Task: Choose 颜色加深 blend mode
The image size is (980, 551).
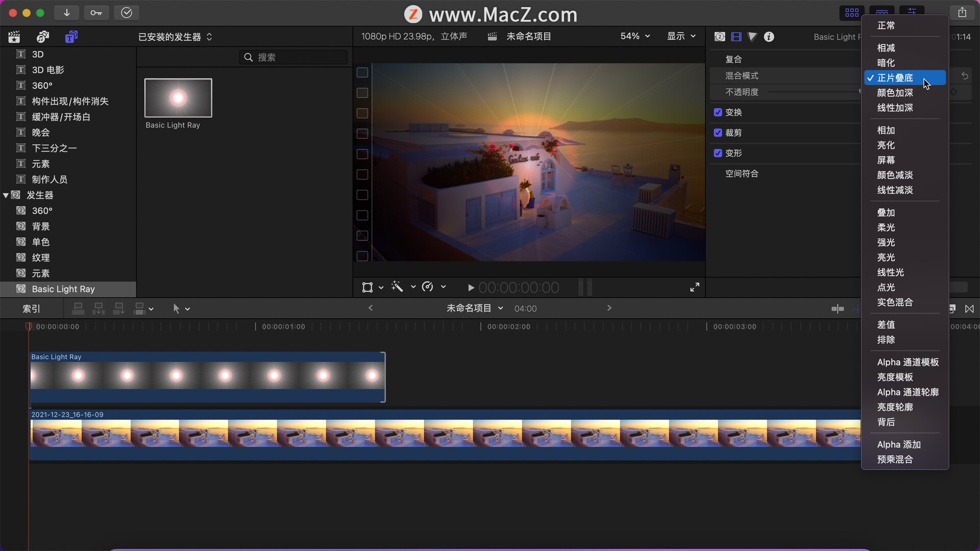Action: 895,93
